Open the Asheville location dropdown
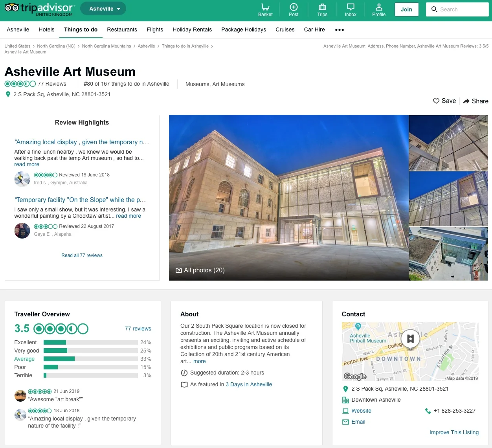Viewport: 492px width, 448px height. pyautogui.click(x=103, y=9)
